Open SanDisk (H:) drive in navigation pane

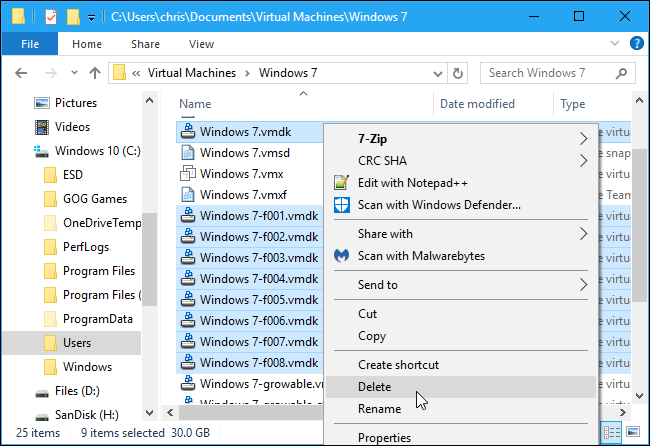click(x=77, y=415)
